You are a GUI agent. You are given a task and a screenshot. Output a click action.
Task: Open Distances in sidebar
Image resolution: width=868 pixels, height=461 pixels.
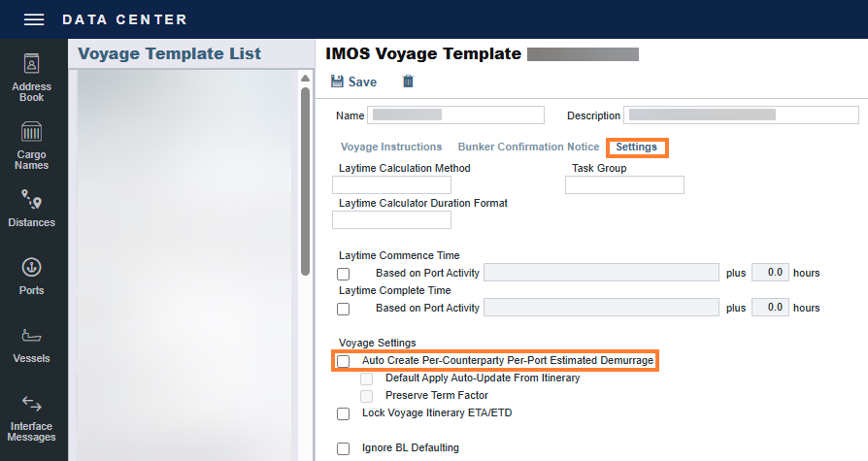(31, 208)
